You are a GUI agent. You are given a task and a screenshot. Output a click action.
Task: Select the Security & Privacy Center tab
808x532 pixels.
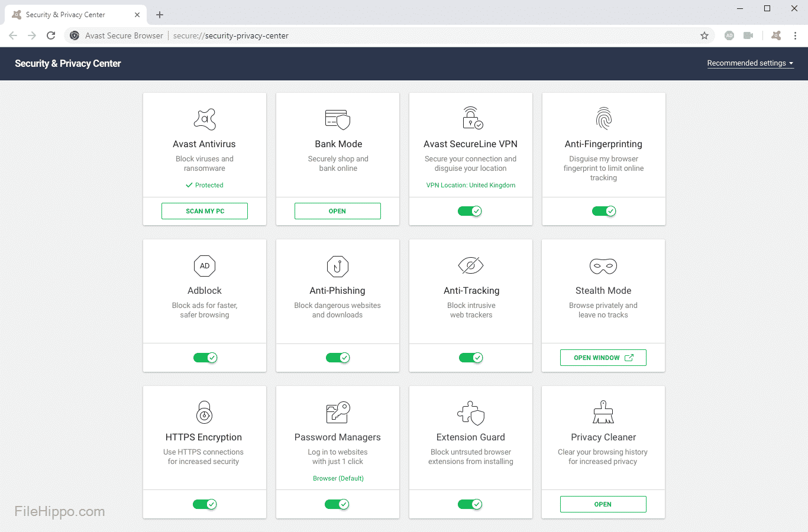pyautogui.click(x=71, y=15)
